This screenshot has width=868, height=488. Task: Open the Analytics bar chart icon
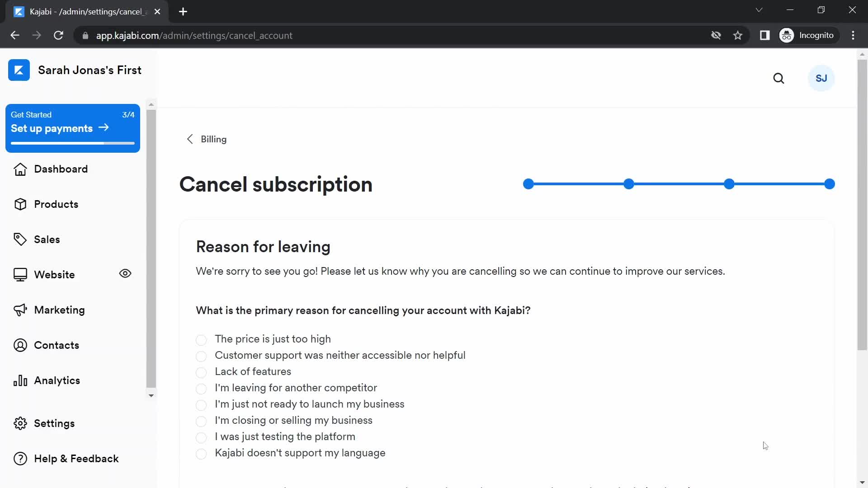20,380
